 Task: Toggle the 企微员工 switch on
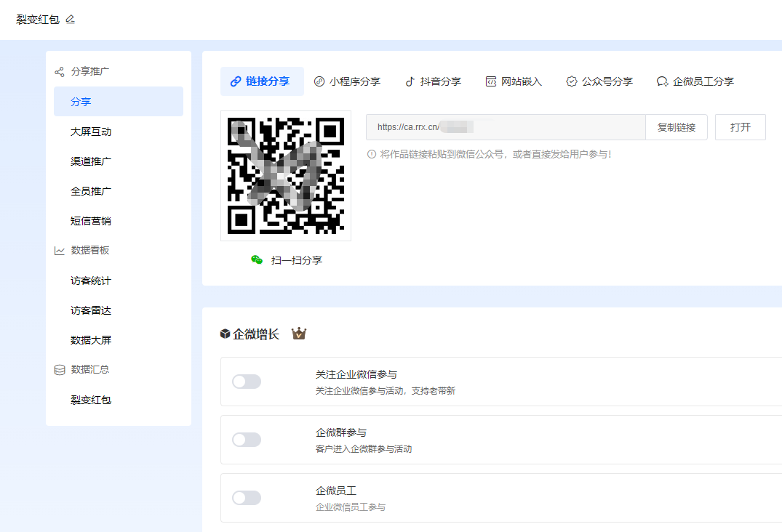point(247,498)
